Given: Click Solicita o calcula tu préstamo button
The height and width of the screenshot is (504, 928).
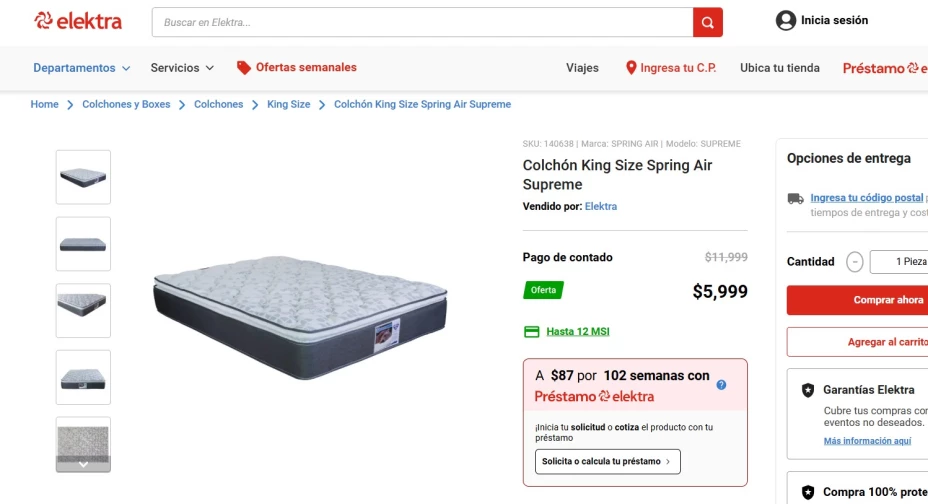Looking at the screenshot, I should pyautogui.click(x=608, y=461).
